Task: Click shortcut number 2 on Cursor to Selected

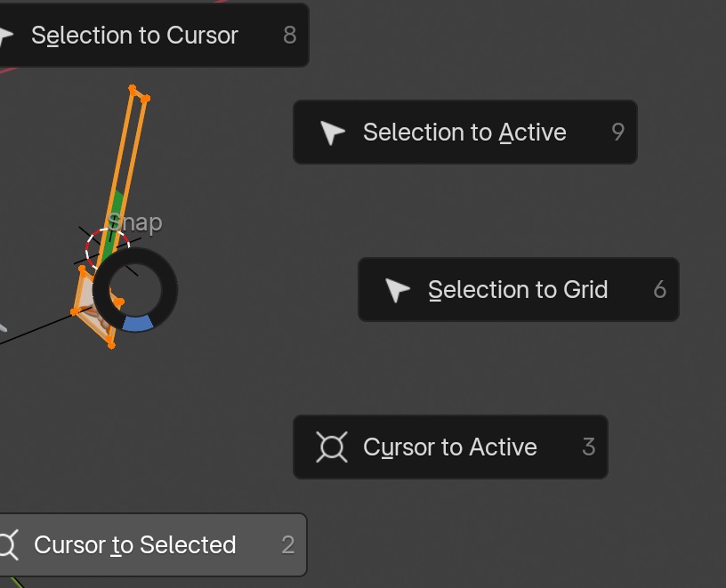Action: click(x=288, y=545)
